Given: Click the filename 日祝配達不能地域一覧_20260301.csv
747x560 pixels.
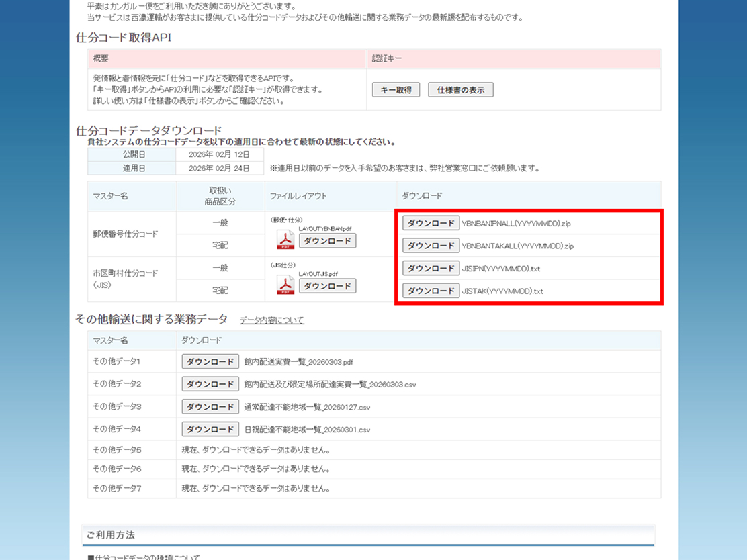Looking at the screenshot, I should pos(307,430).
